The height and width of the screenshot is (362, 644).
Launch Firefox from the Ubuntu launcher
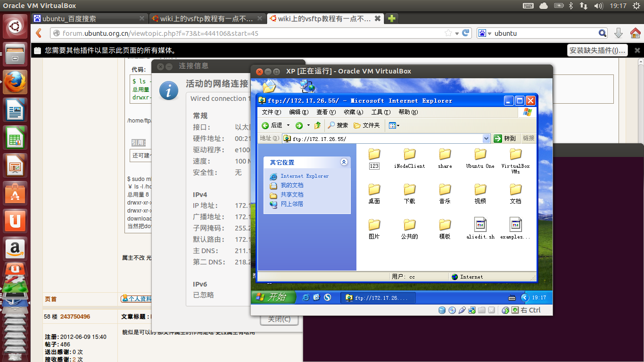pyautogui.click(x=15, y=83)
